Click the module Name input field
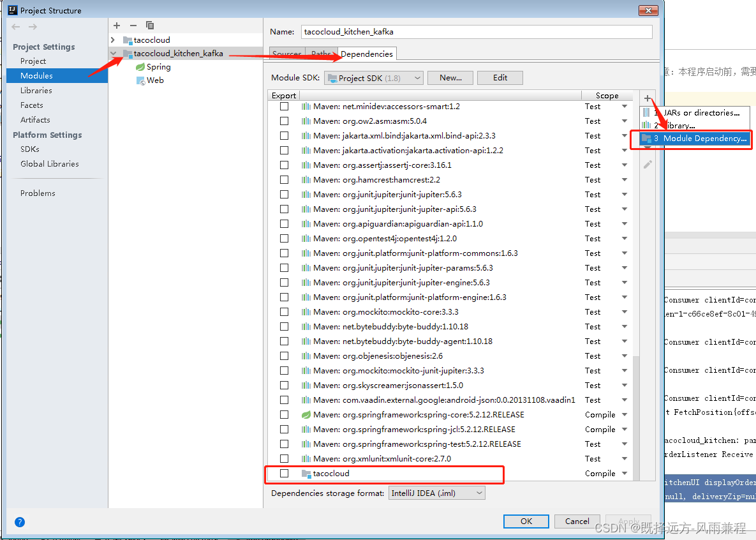The height and width of the screenshot is (540, 756). (x=477, y=32)
